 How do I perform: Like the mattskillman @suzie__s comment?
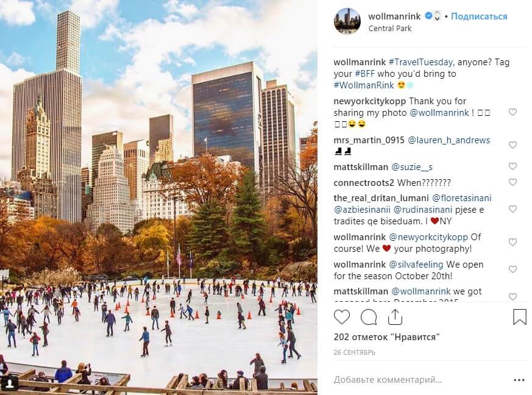point(512,166)
